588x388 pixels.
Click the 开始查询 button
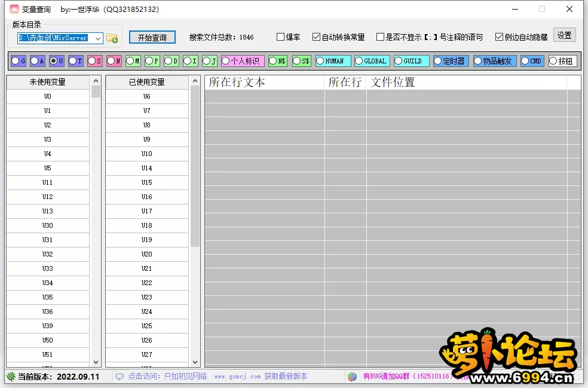point(152,38)
